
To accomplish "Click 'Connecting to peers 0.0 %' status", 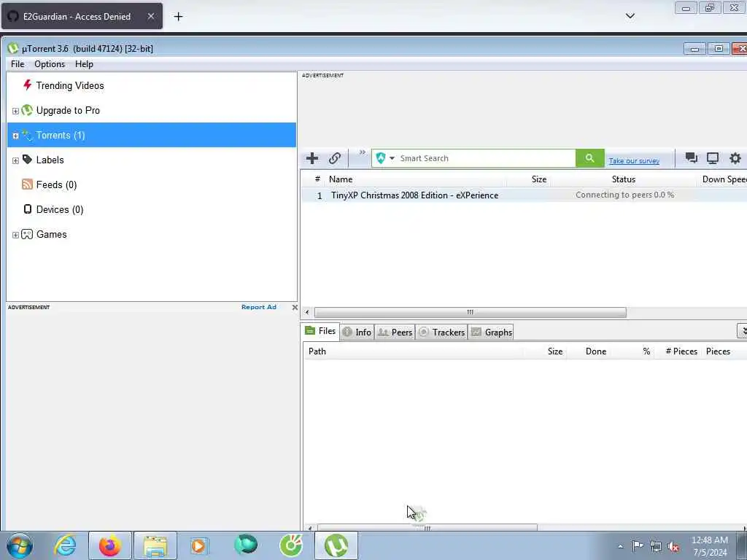I will 624,195.
